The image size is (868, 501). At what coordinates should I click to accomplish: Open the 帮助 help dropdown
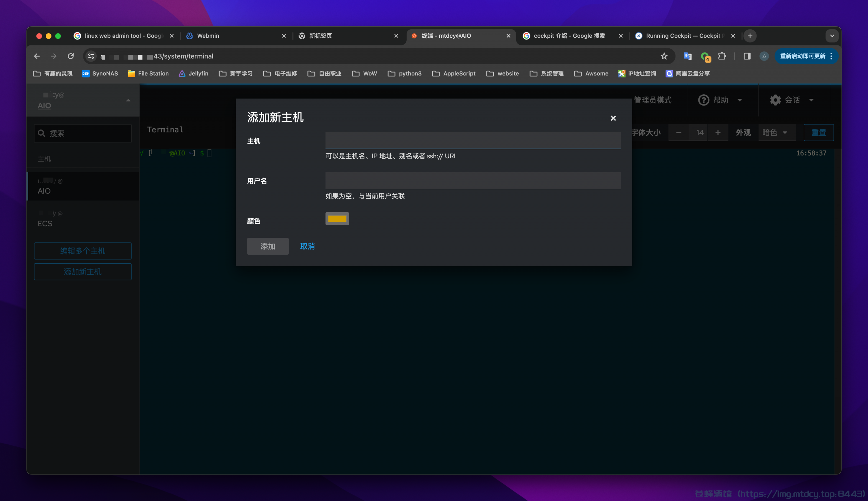tap(720, 100)
